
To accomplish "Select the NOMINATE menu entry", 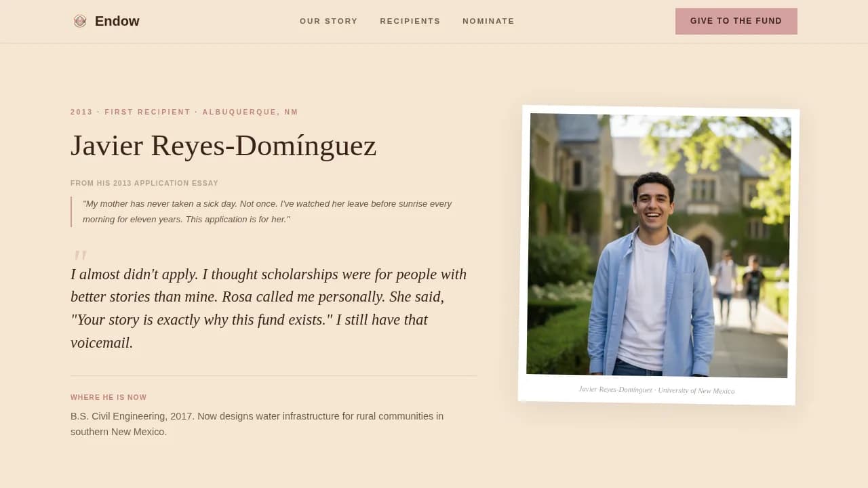I will [x=488, y=21].
